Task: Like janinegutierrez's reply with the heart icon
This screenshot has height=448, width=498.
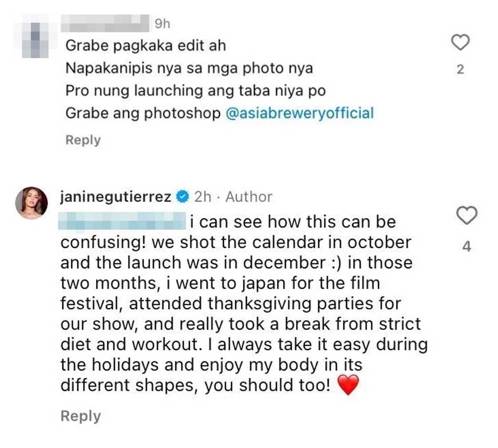Action: [466, 216]
